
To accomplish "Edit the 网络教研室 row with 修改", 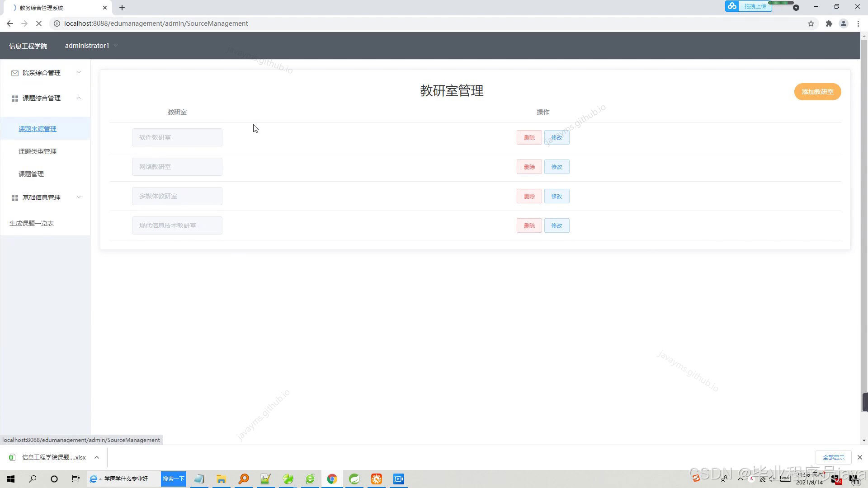I will click(557, 167).
